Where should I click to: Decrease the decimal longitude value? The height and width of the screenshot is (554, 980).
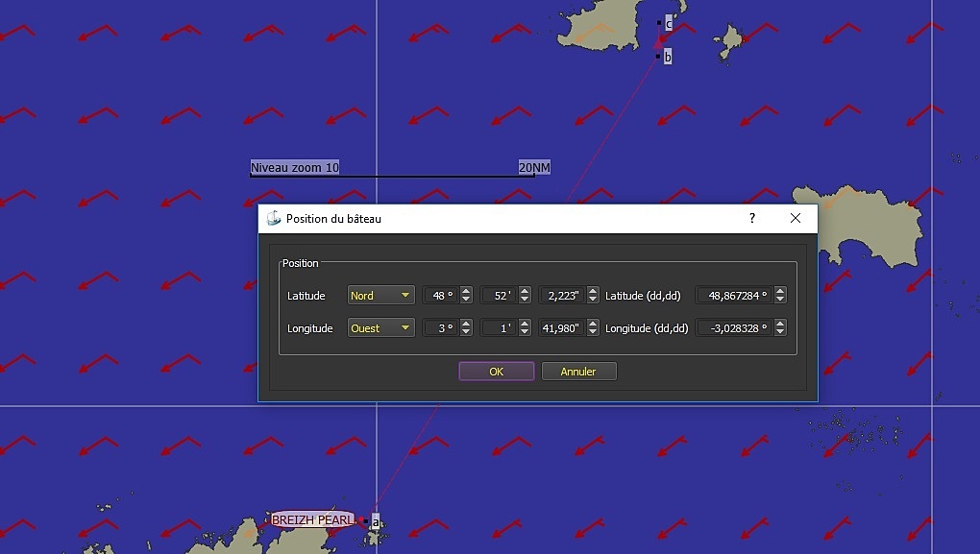click(x=779, y=332)
